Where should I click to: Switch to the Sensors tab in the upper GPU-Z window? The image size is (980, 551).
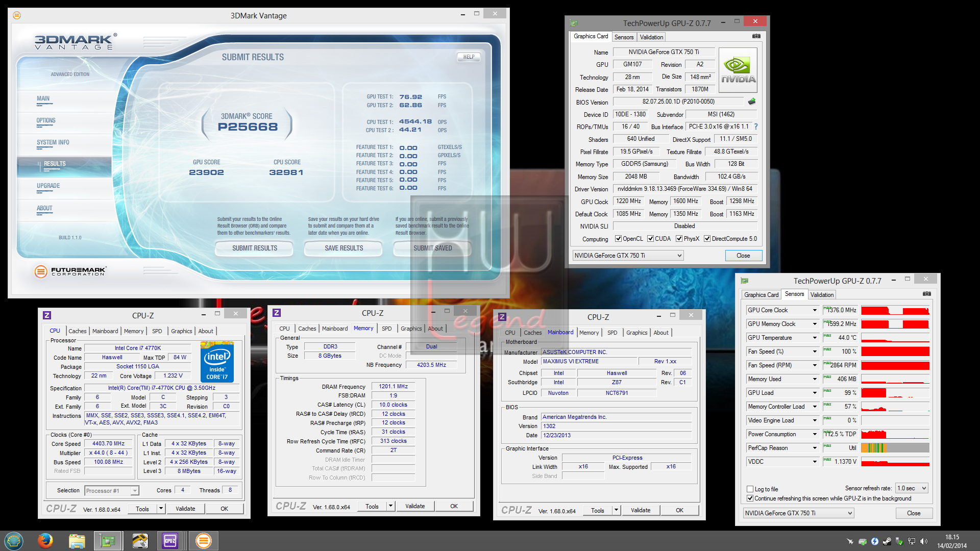pos(624,37)
